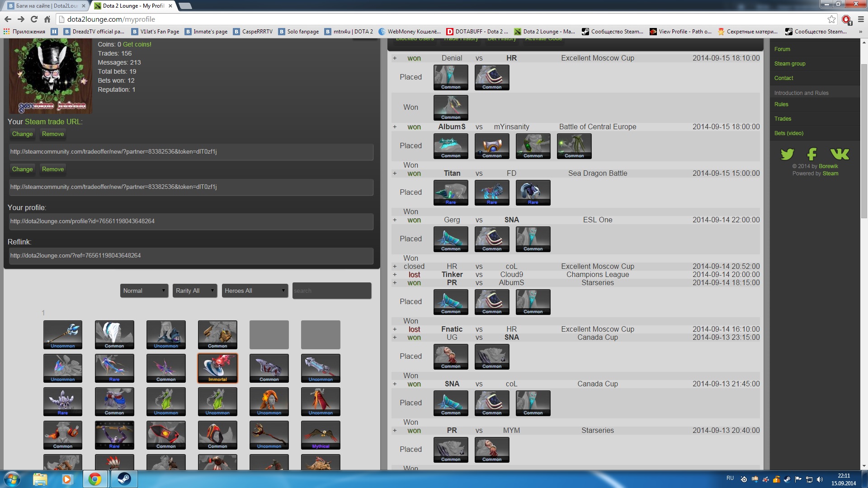Open the Heroes All dropdown
Image resolution: width=868 pixels, height=488 pixels.
[x=255, y=291]
